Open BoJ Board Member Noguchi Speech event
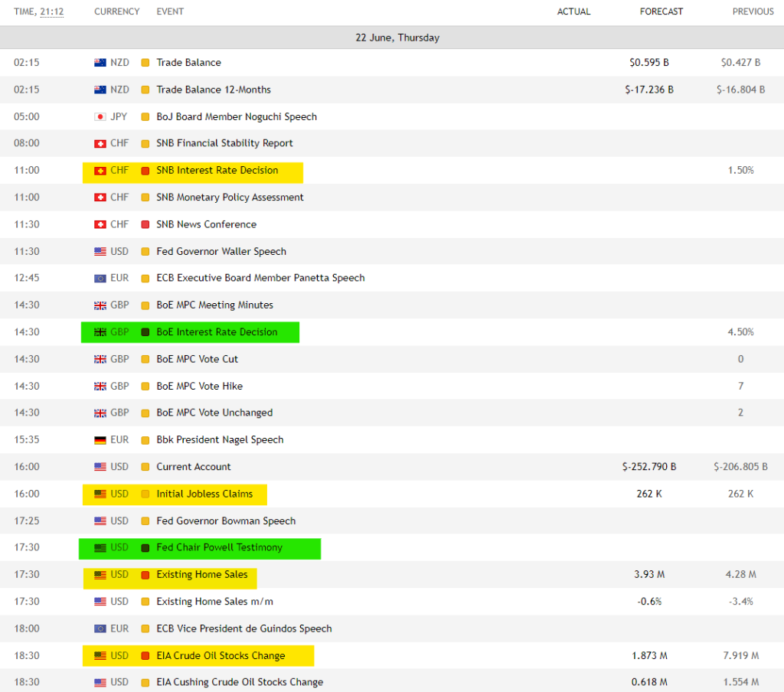The image size is (784, 692). 237,116
